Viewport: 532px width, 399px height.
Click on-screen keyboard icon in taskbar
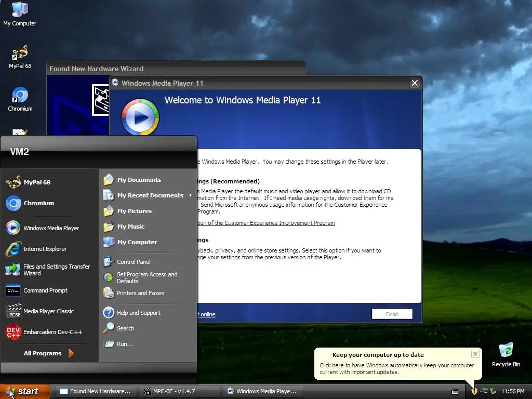455,392
